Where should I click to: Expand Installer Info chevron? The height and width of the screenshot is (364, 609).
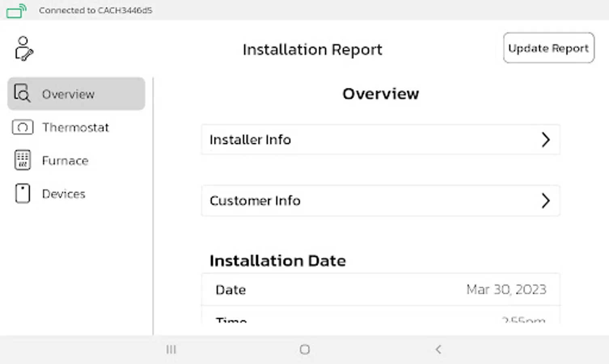pyautogui.click(x=546, y=140)
